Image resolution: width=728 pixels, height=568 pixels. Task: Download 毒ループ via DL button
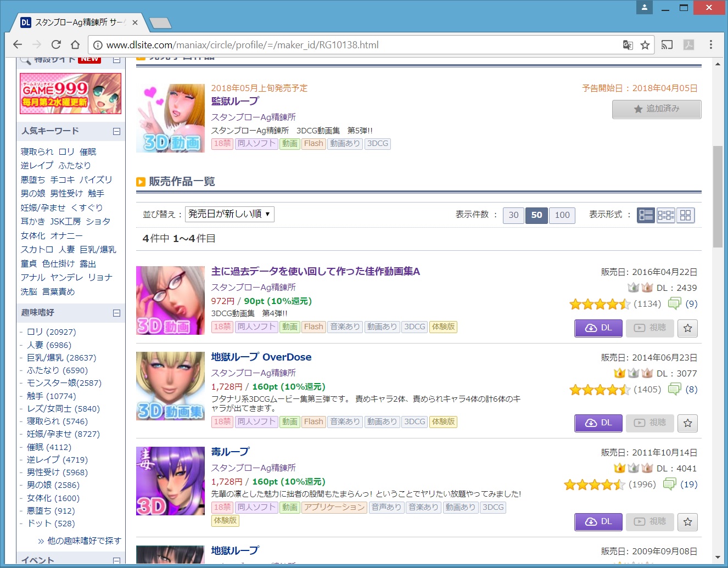pyautogui.click(x=598, y=521)
